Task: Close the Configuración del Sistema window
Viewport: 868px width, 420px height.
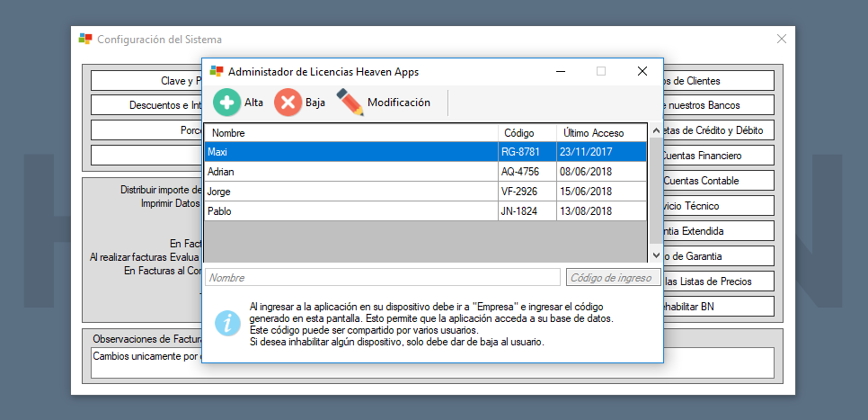Action: tap(782, 39)
